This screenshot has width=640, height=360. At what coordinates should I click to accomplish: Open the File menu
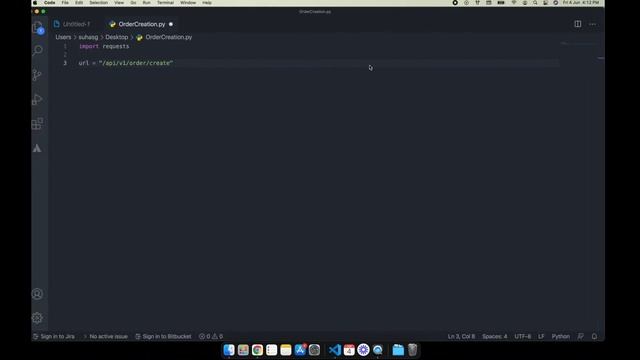pos(65,3)
